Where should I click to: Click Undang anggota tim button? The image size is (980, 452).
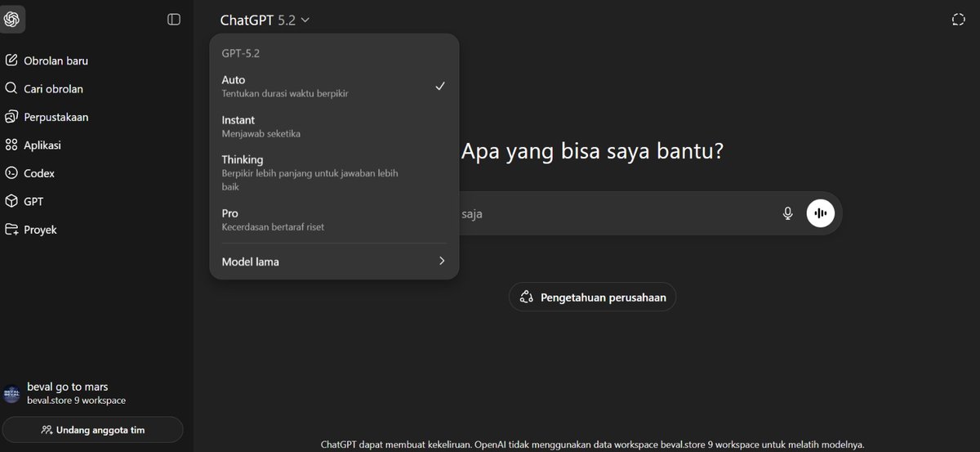(92, 430)
